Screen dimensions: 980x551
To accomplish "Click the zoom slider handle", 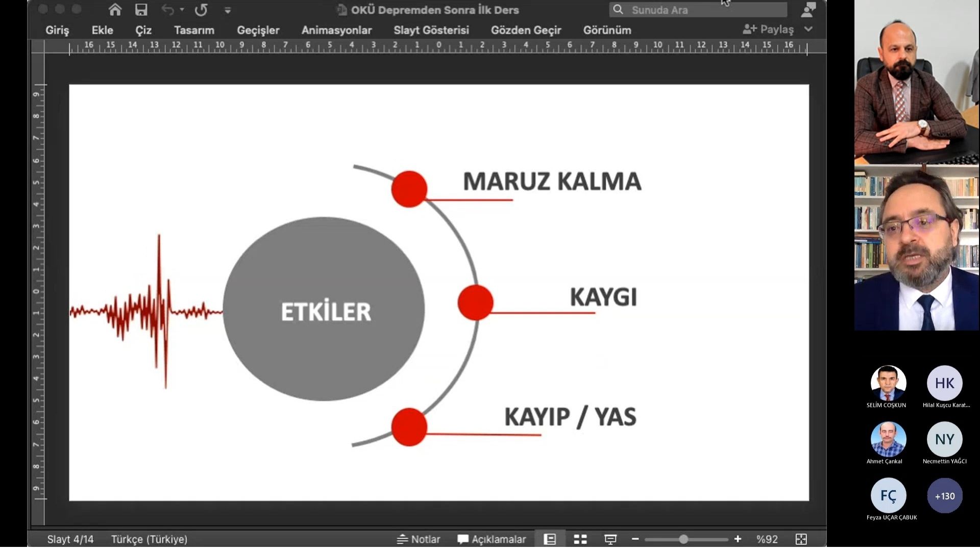I will [683, 539].
